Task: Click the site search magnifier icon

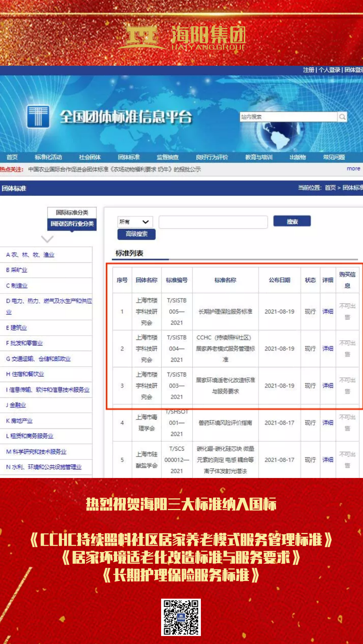Action: [x=342, y=117]
